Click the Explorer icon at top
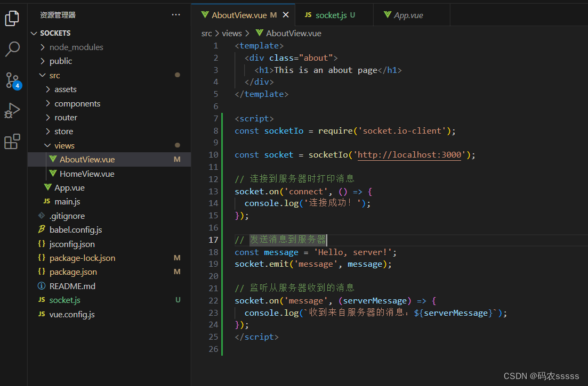 (x=12, y=19)
